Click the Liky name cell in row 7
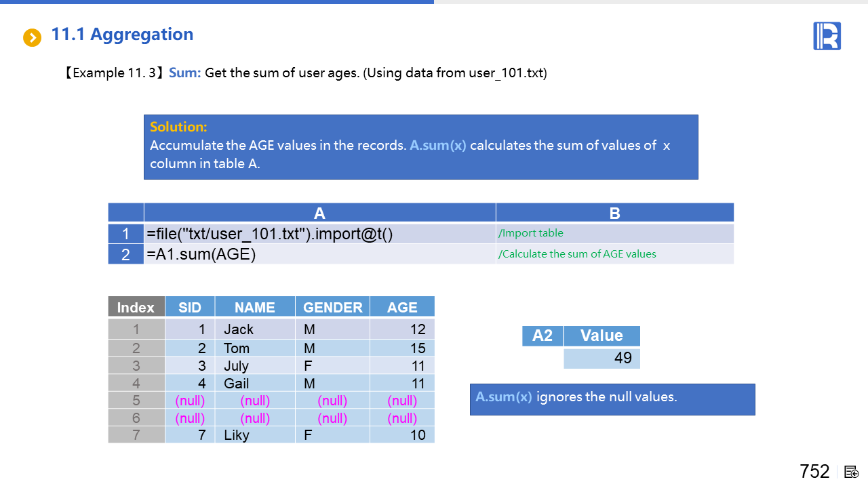868x488 pixels. (x=254, y=435)
